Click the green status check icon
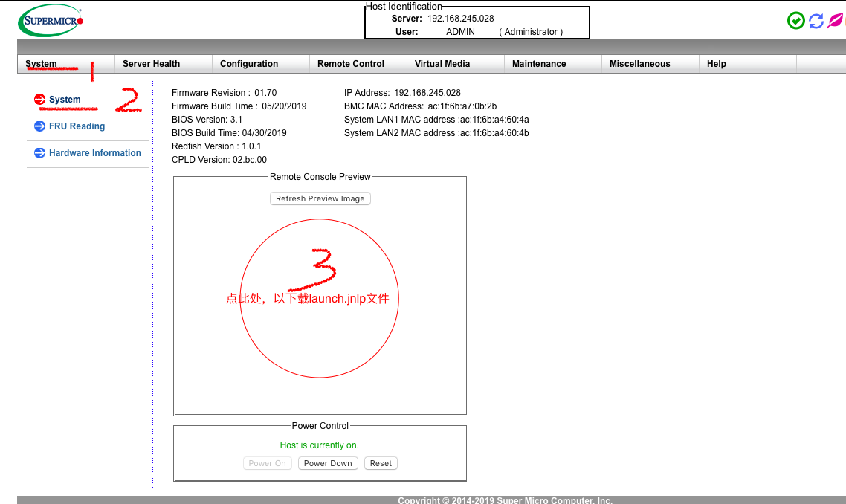 pos(795,21)
